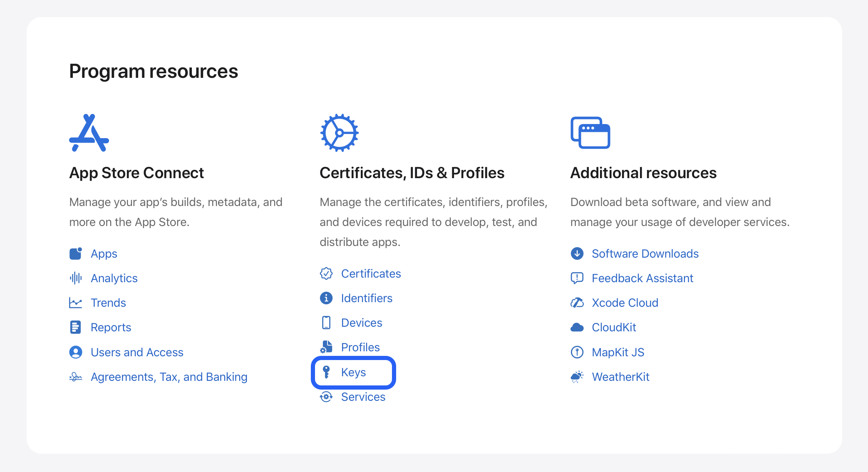
Task: Click the cloud icon next to CloudKit
Action: point(577,328)
